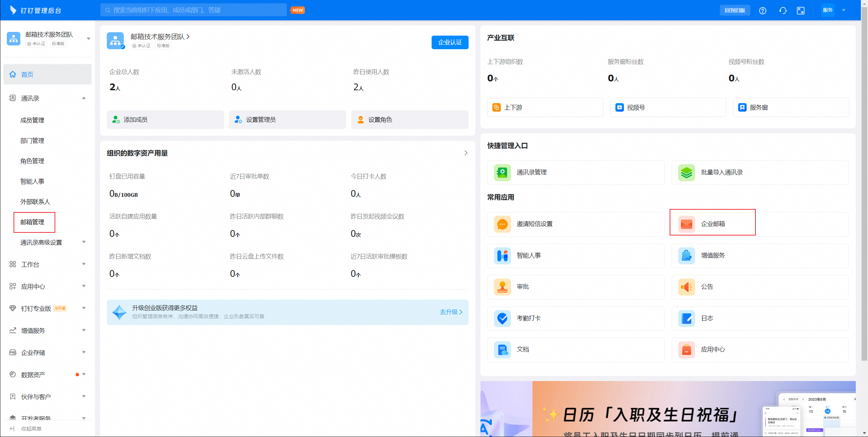Select the 考勤打卡 icon
This screenshot has height=437, width=868.
tap(502, 318)
